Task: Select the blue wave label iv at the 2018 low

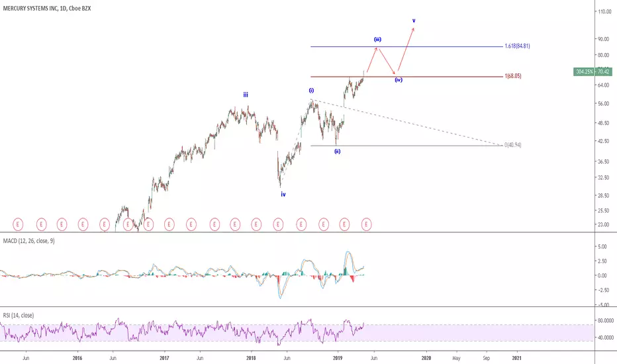Action: (x=283, y=195)
